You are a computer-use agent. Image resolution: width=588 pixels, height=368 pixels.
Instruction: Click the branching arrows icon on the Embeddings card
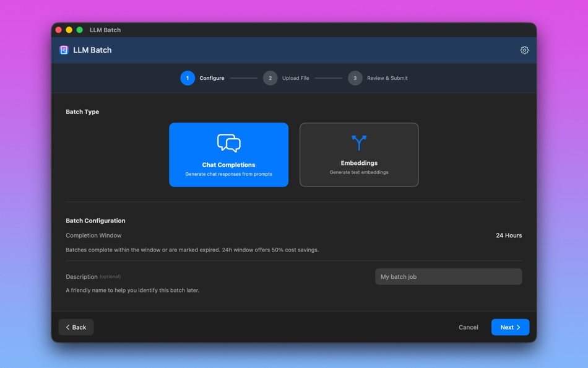click(x=359, y=142)
